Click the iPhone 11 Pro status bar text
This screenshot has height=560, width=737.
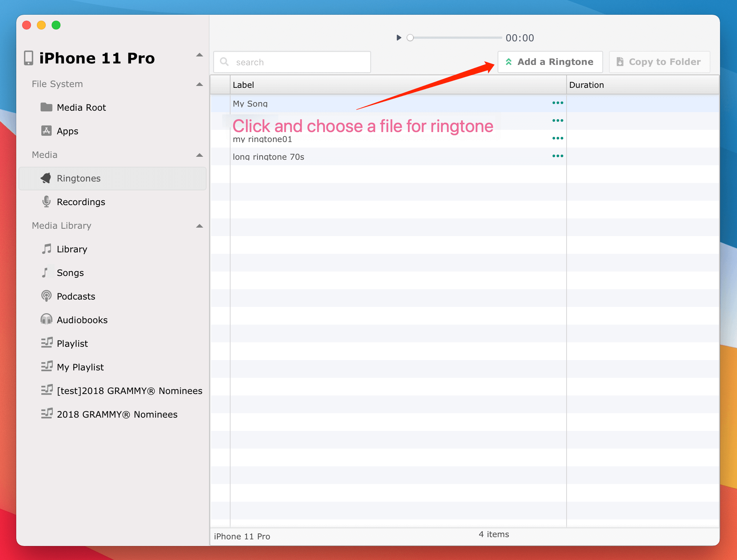242,536
